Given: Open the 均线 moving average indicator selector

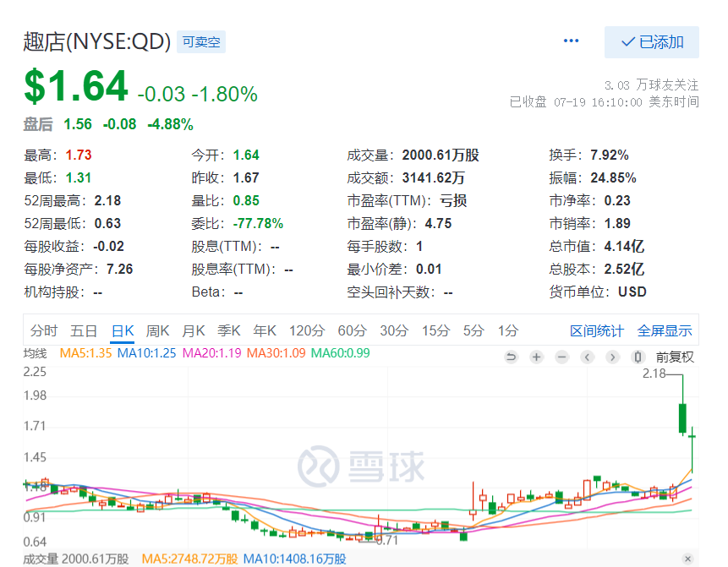Looking at the screenshot, I should tap(35, 353).
